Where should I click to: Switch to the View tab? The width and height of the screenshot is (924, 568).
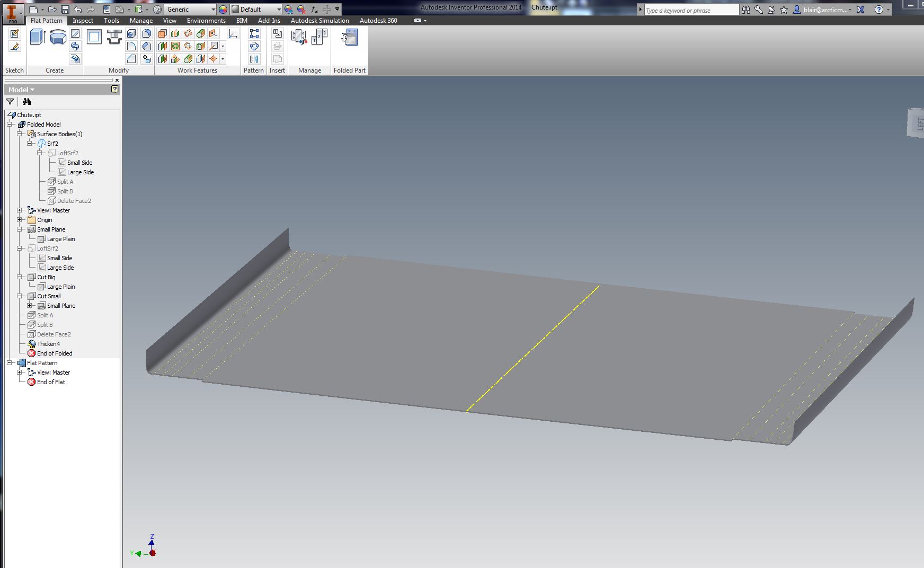click(x=170, y=21)
